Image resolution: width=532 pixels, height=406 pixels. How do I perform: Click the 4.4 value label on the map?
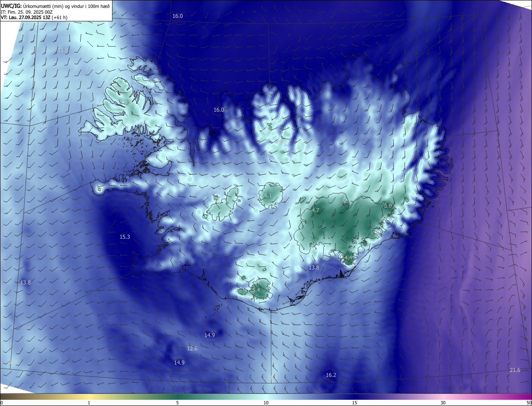click(348, 258)
